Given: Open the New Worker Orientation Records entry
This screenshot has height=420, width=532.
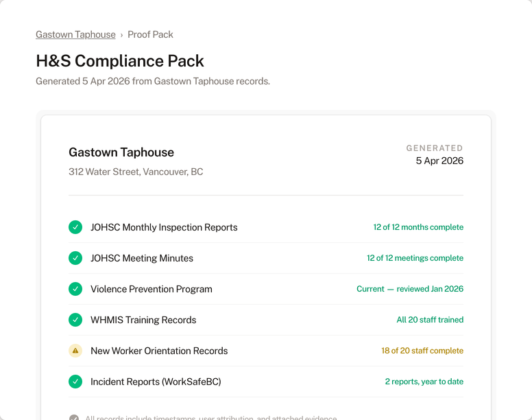Looking at the screenshot, I should (159, 351).
